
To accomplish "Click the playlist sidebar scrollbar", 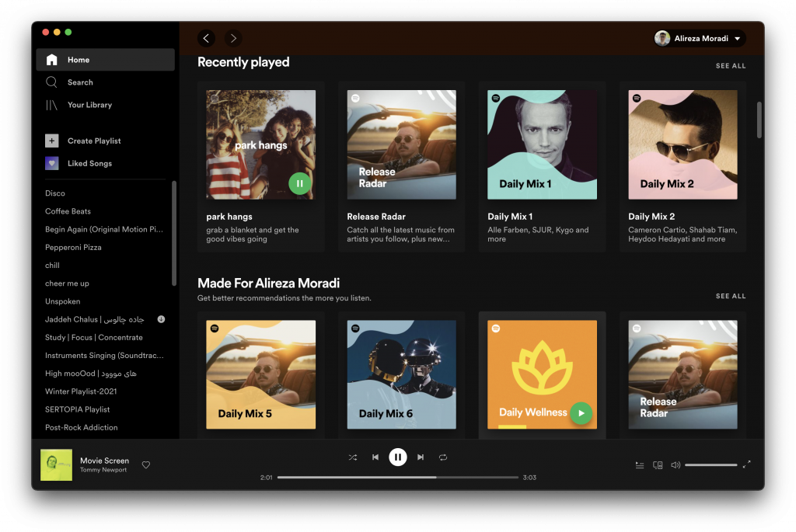I will click(x=174, y=233).
